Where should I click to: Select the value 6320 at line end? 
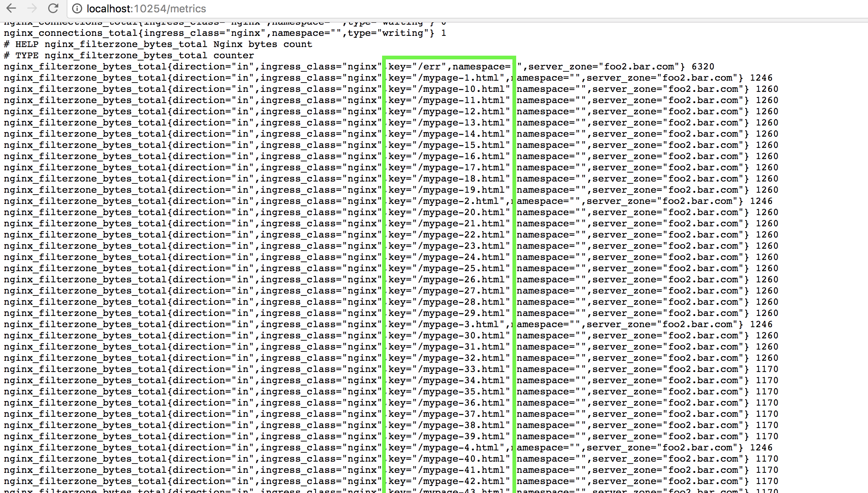(704, 66)
